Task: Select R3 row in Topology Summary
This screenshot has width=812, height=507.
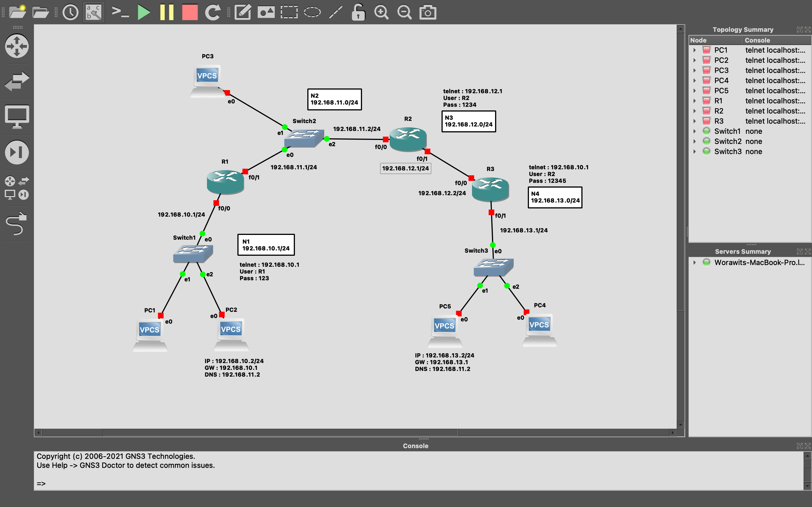Action: coord(719,121)
